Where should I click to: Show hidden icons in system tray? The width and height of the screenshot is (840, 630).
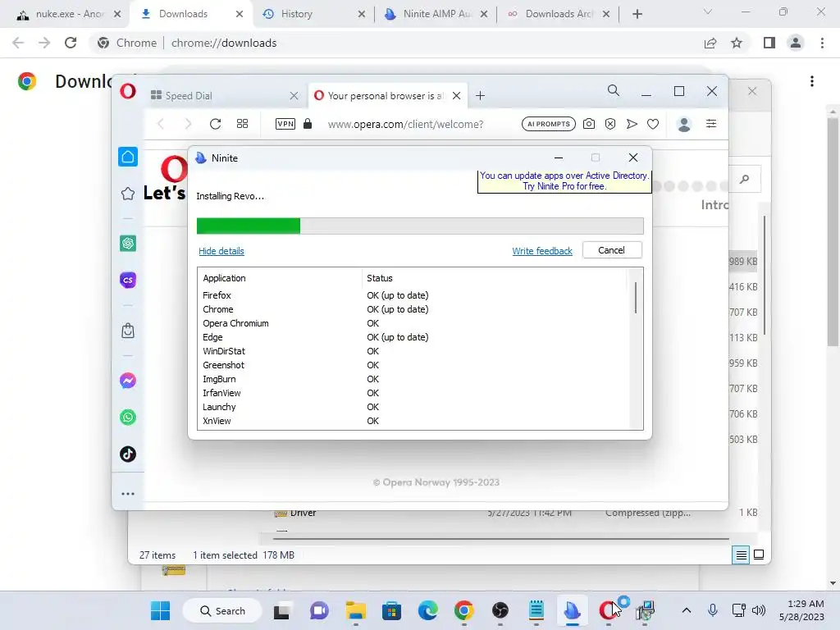click(687, 610)
